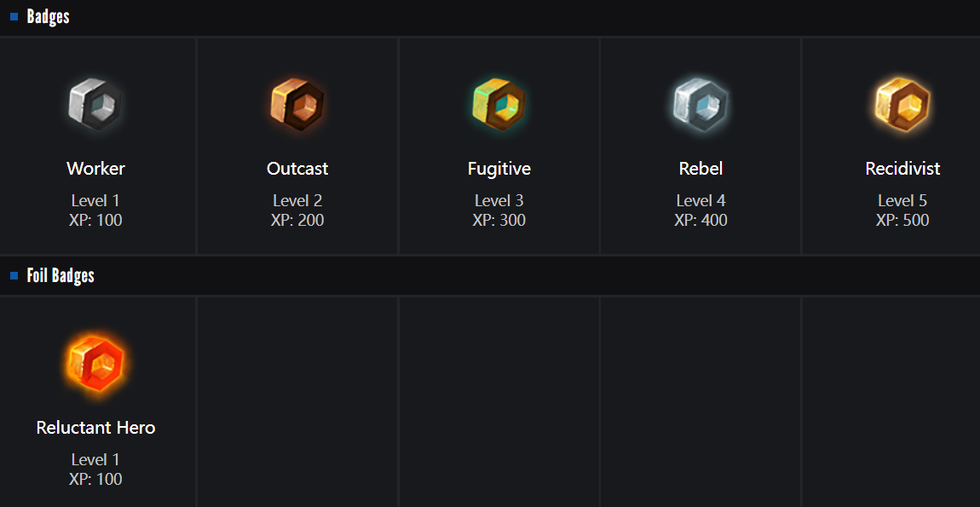
Task: Click the XP: 500 text under Recidivist
Action: (902, 221)
